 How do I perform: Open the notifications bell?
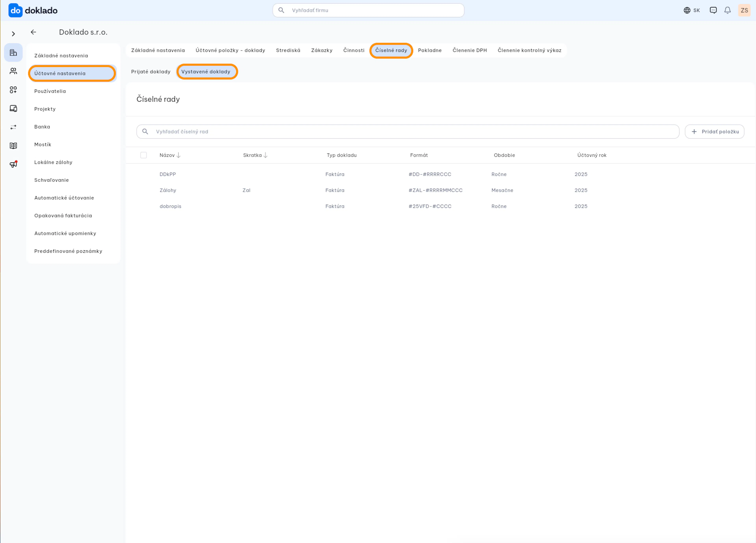click(x=728, y=10)
